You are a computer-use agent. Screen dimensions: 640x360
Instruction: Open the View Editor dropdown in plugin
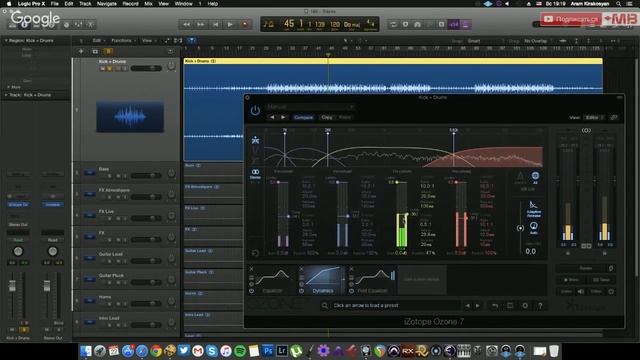(x=594, y=118)
